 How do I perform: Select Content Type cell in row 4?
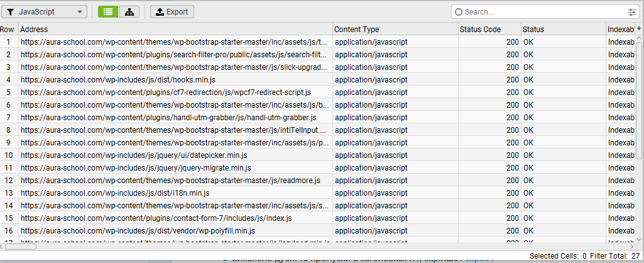click(395, 79)
